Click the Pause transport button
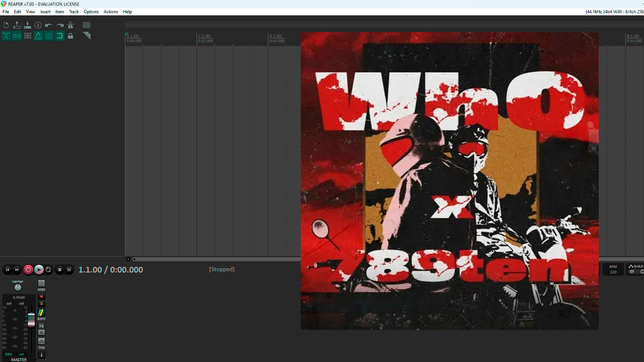This screenshot has width=644, height=362. (x=69, y=270)
